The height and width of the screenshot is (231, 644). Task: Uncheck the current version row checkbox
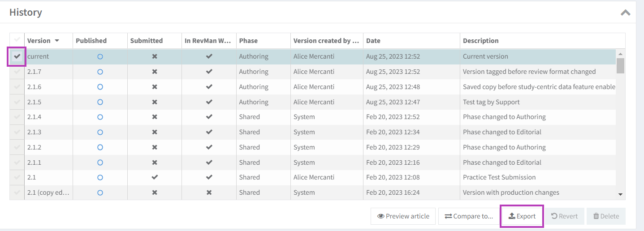pyautogui.click(x=17, y=56)
